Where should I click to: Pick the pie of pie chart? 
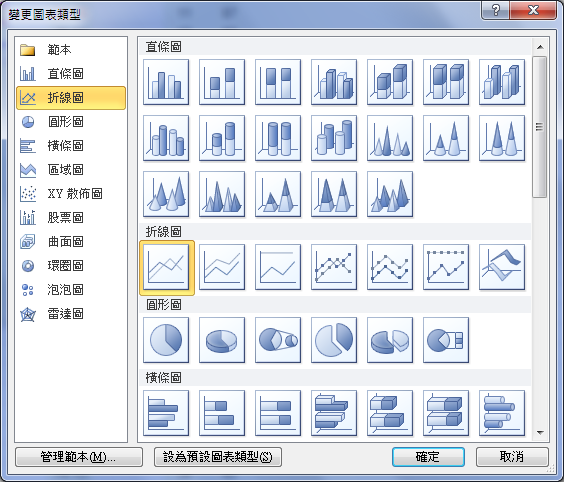click(x=278, y=340)
